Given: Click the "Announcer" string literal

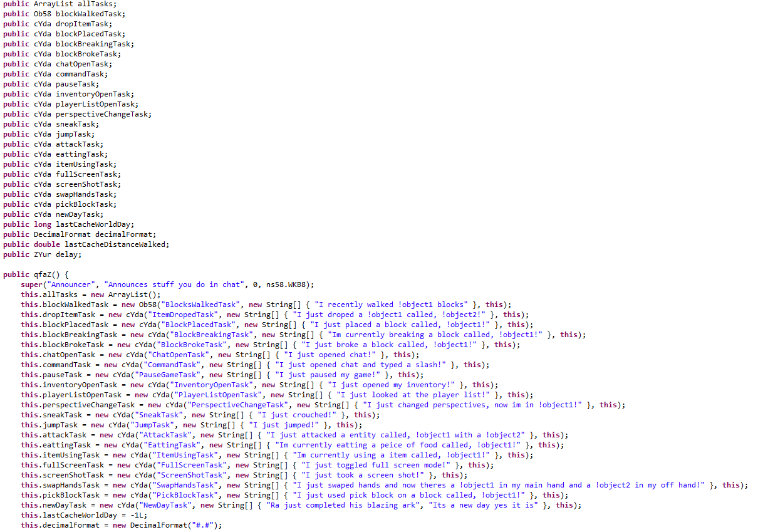Looking at the screenshot, I should [x=71, y=284].
